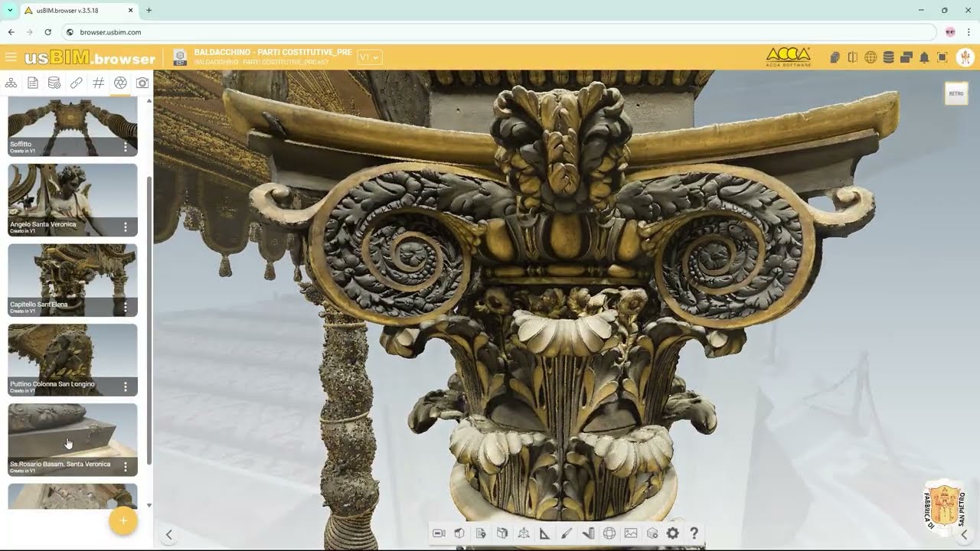Select the Angelo Santa Veronica view
Screen dimensions: 980x551
[x=73, y=200]
